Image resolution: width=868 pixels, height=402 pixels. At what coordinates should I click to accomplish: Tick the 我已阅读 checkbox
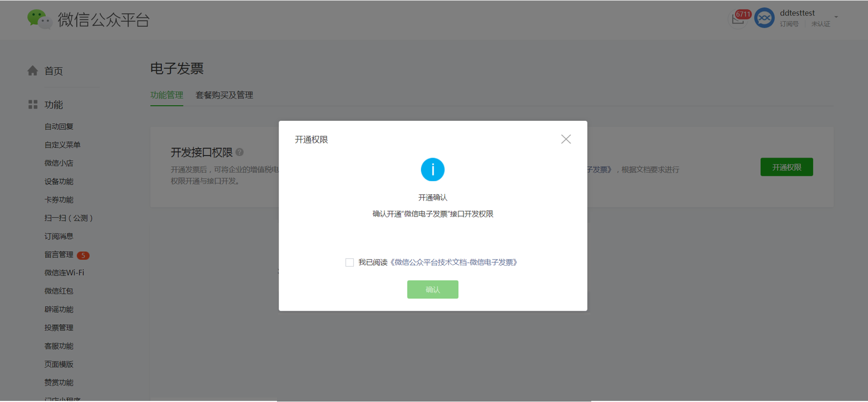pos(349,262)
